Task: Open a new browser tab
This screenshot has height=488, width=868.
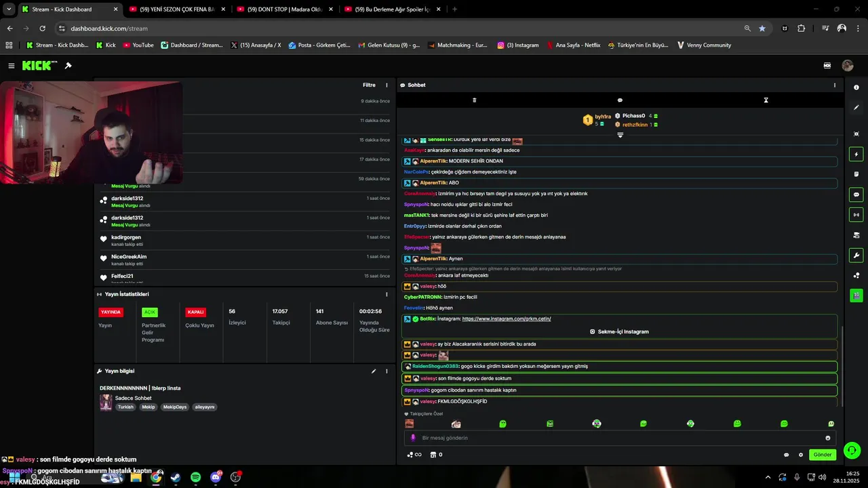Action: [x=454, y=9]
